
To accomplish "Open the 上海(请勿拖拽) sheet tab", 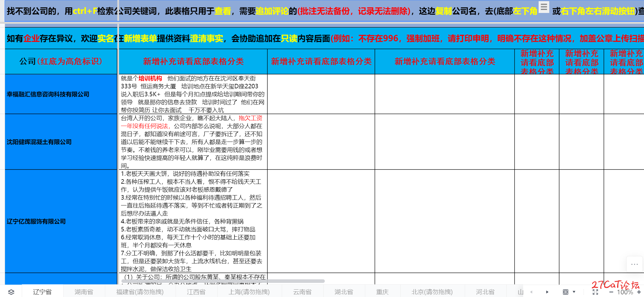I will [x=249, y=292].
